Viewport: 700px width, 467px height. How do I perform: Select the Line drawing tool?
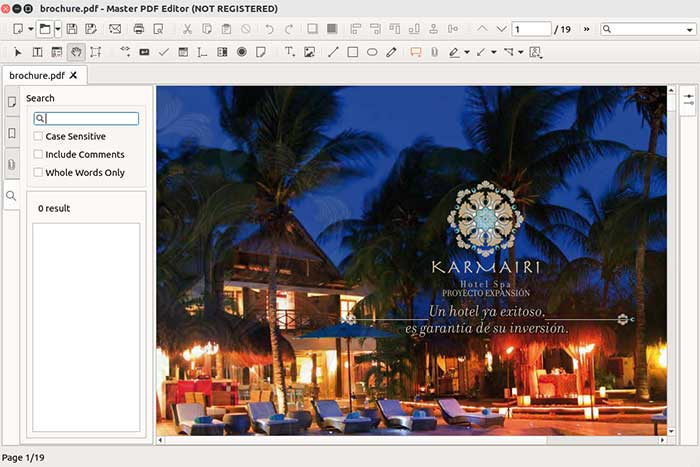[333, 52]
